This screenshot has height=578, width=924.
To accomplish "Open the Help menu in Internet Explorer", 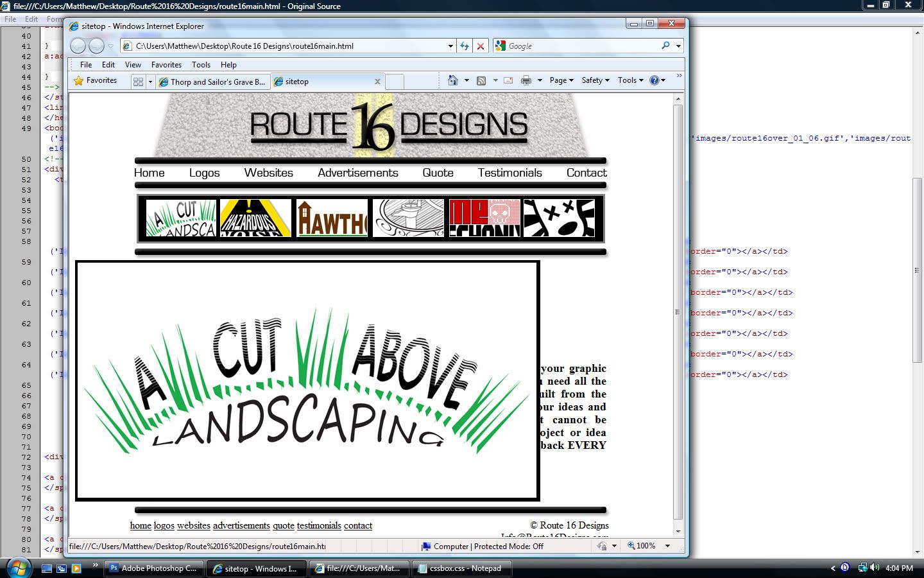I will (x=228, y=65).
